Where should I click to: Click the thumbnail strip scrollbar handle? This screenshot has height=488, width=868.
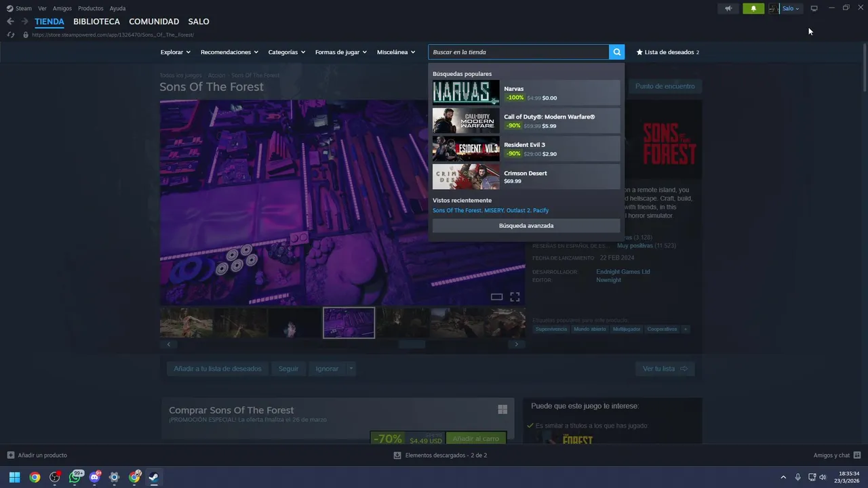pyautogui.click(x=411, y=344)
